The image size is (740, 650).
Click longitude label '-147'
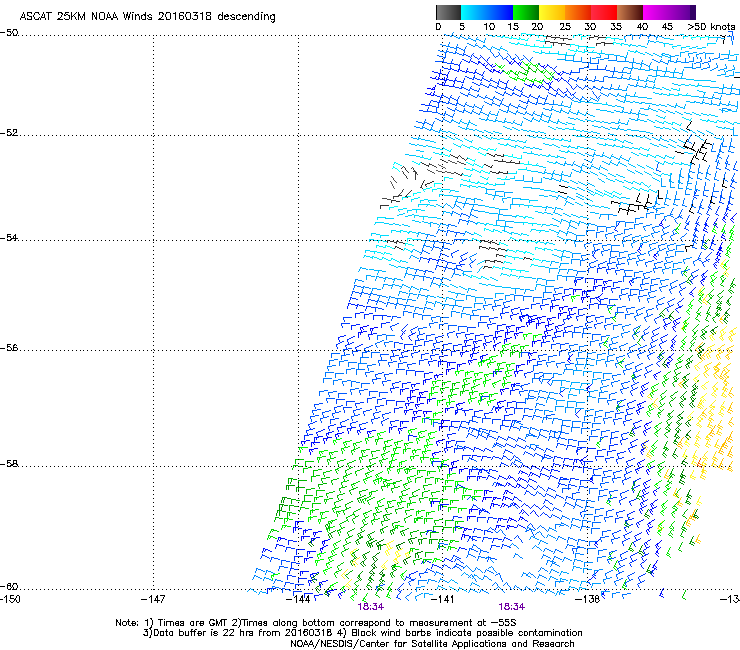pos(153,599)
